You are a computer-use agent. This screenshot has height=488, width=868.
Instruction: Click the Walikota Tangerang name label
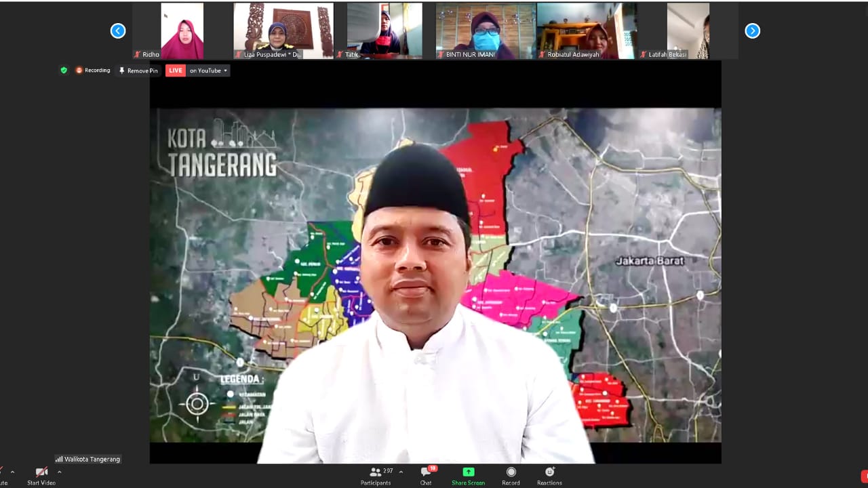(88, 459)
